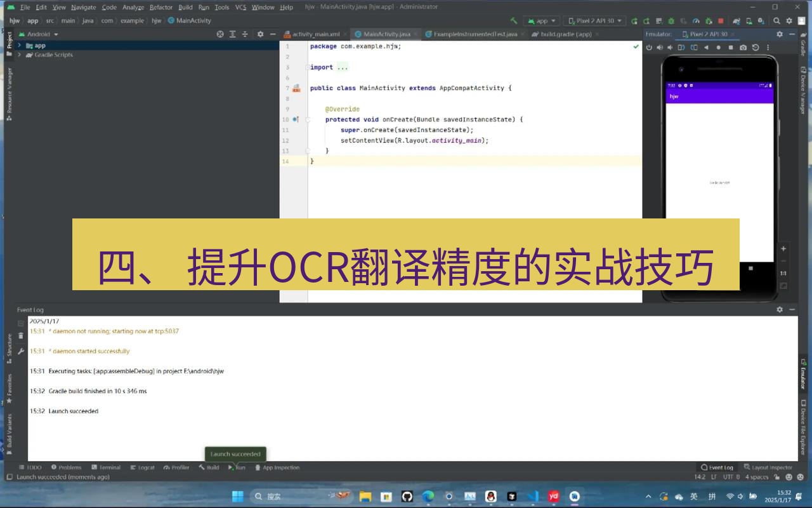Open the Logcat tool window
812x508 pixels.
142,467
